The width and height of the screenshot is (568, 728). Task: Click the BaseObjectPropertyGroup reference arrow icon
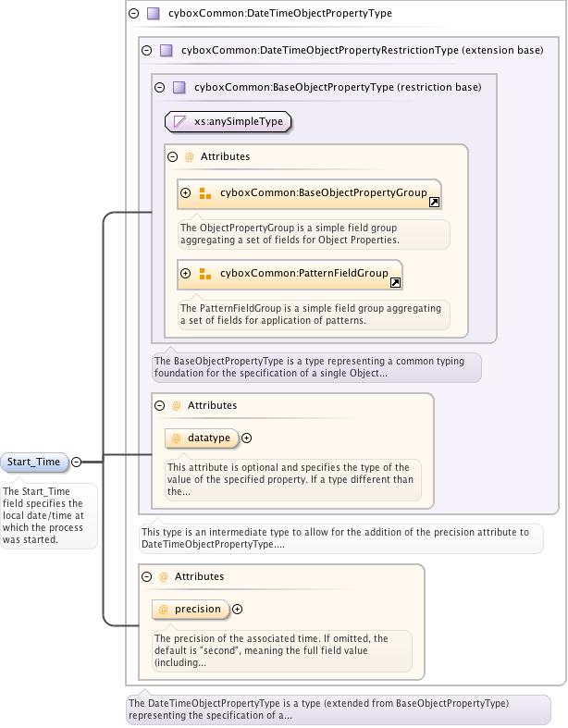433,202
